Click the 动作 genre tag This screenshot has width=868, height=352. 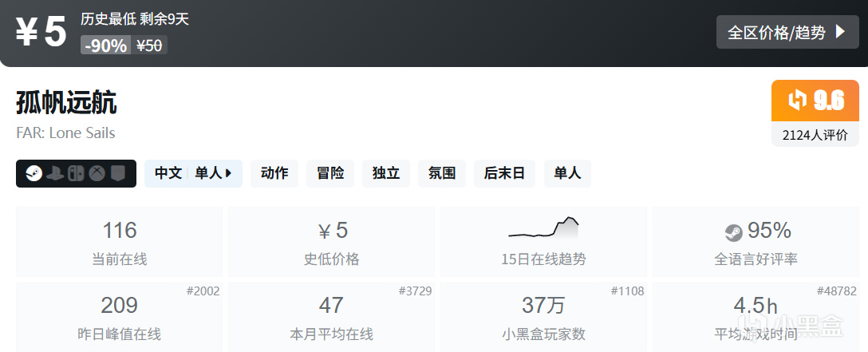(x=274, y=174)
